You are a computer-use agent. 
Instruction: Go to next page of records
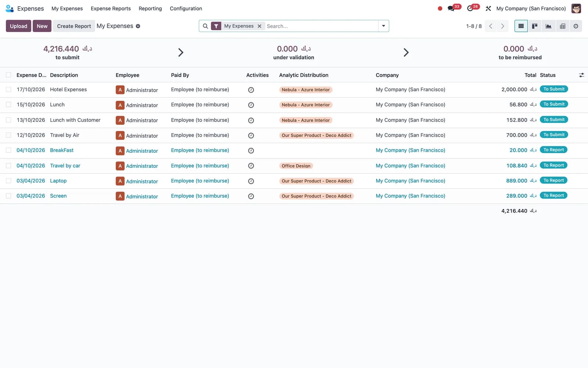click(502, 26)
